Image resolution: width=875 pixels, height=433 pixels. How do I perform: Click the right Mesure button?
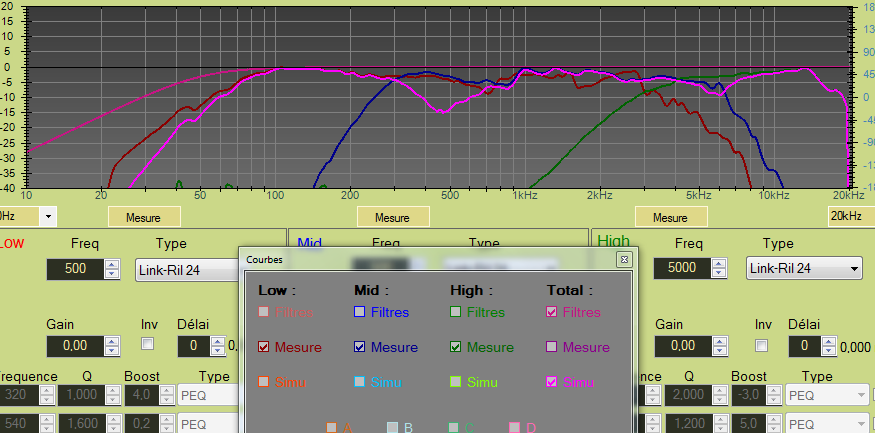pos(672,217)
